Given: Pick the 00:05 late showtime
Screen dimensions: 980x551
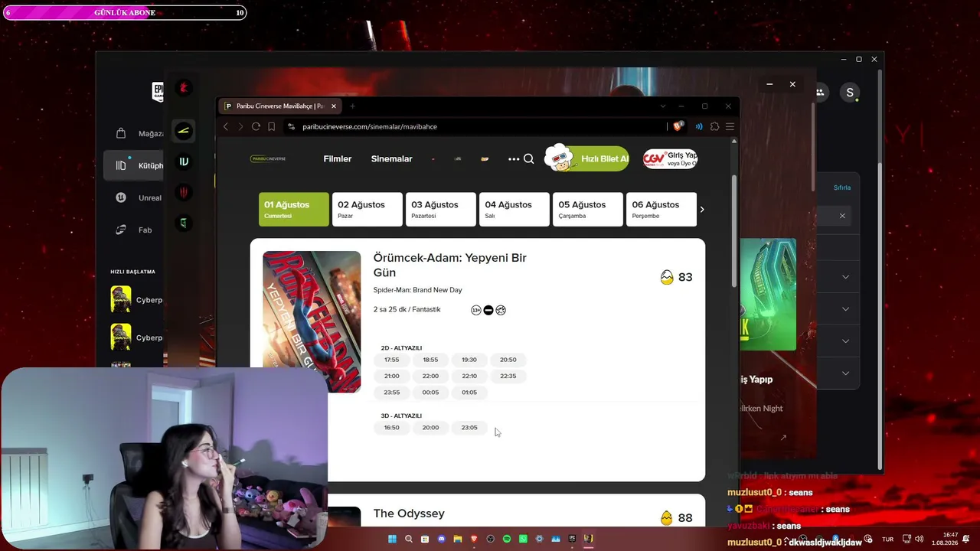Looking at the screenshot, I should 430,393.
